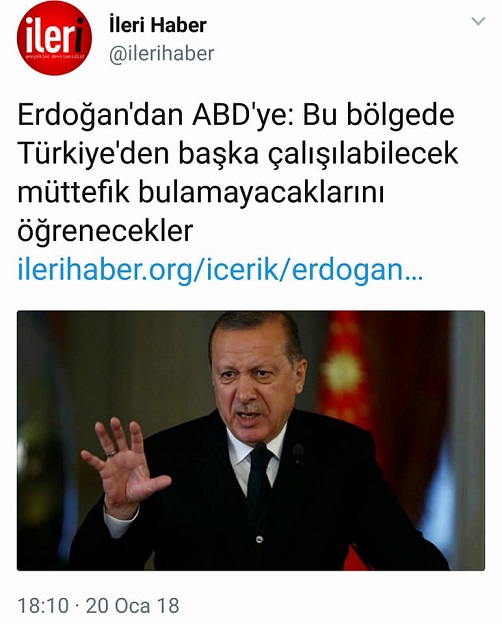Click the 18:10 · 20 Oca 18 timestamp
The width and height of the screenshot is (502, 624).
(98, 606)
